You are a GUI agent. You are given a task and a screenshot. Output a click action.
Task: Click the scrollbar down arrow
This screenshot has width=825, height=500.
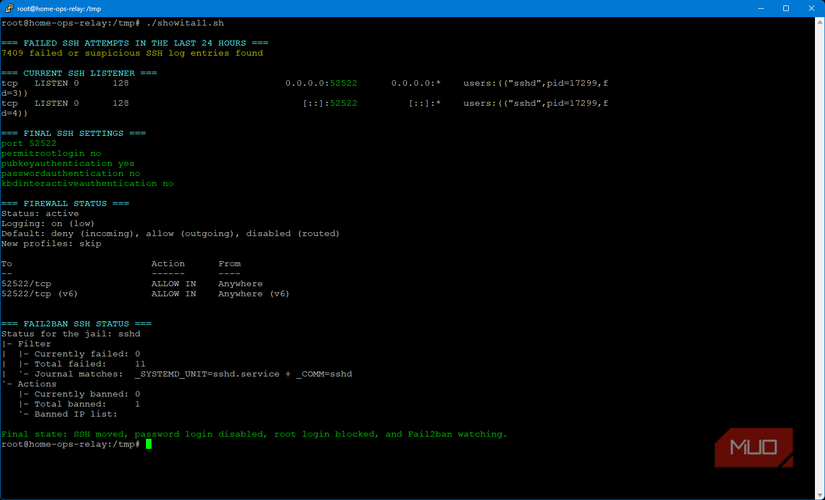click(x=820, y=495)
